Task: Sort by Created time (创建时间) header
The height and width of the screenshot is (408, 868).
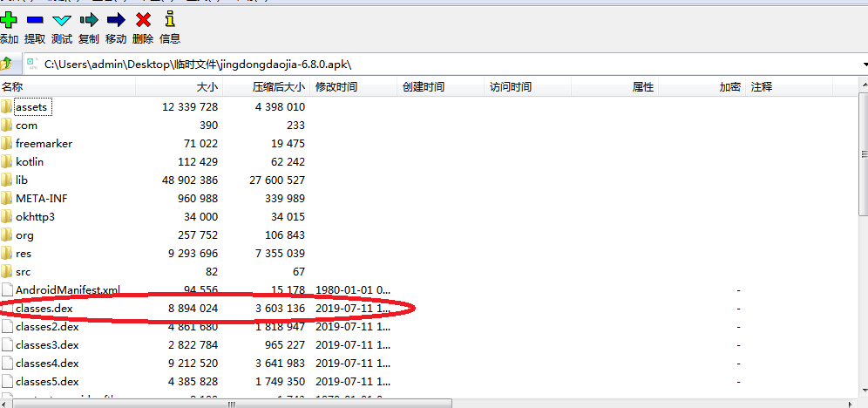Action: pos(441,87)
